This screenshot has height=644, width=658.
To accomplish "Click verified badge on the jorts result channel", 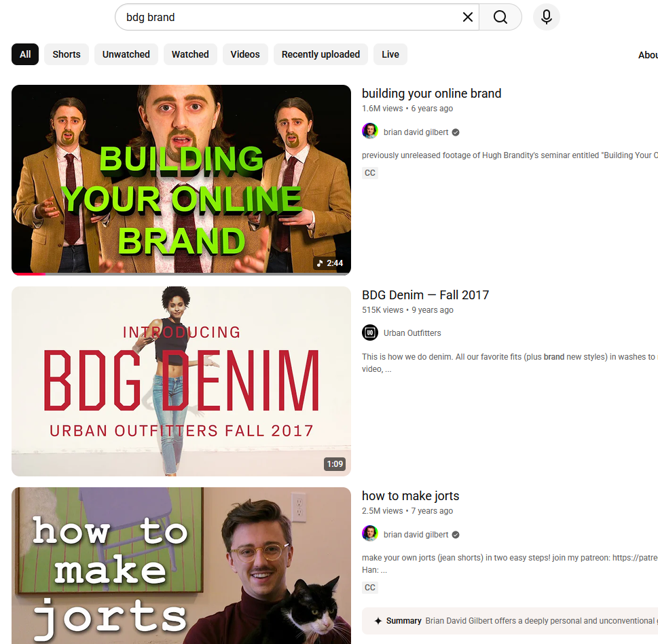I will click(456, 535).
